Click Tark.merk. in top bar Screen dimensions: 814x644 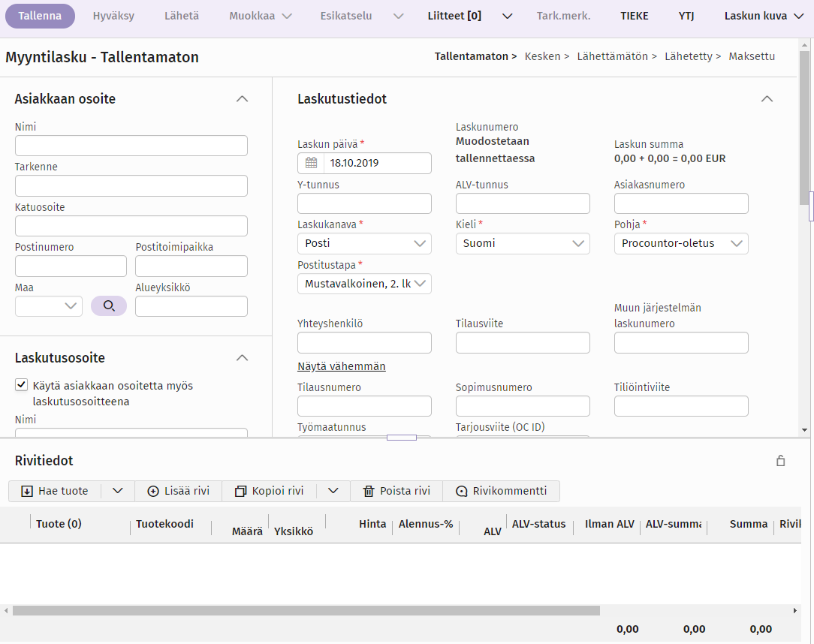click(x=563, y=16)
